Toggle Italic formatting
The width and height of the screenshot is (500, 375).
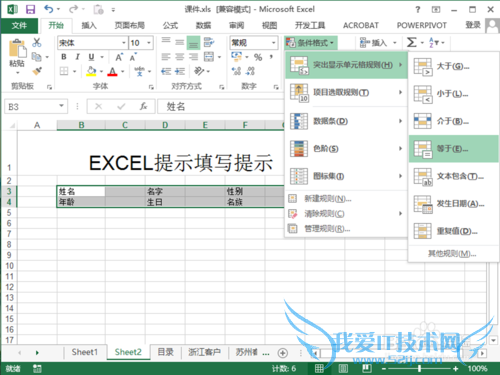[x=77, y=57]
